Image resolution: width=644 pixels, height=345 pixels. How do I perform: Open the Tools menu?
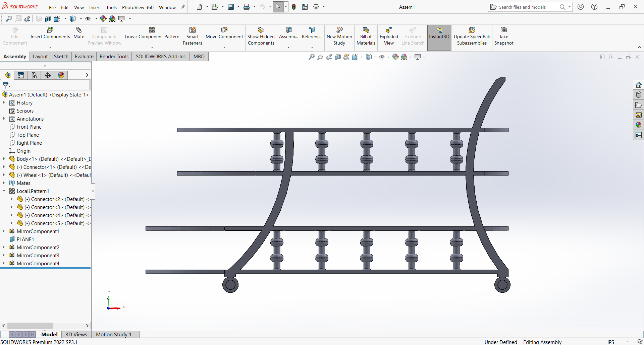[x=111, y=7]
